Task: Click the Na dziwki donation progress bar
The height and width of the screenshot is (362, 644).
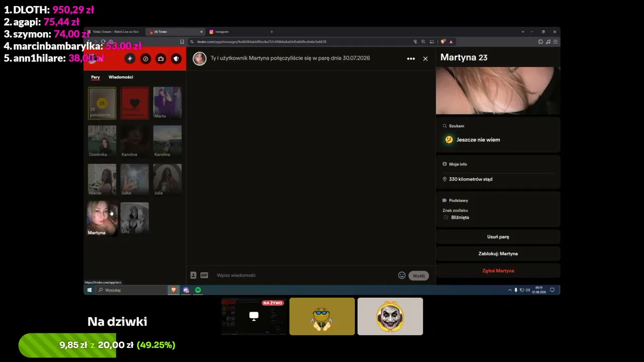Action: (x=97, y=345)
